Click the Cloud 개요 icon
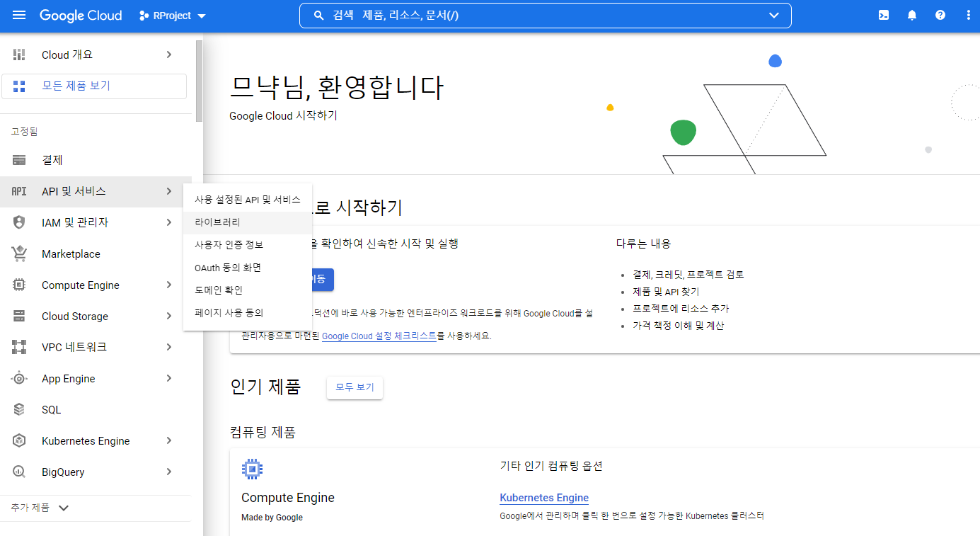The width and height of the screenshot is (980, 536). (19, 55)
